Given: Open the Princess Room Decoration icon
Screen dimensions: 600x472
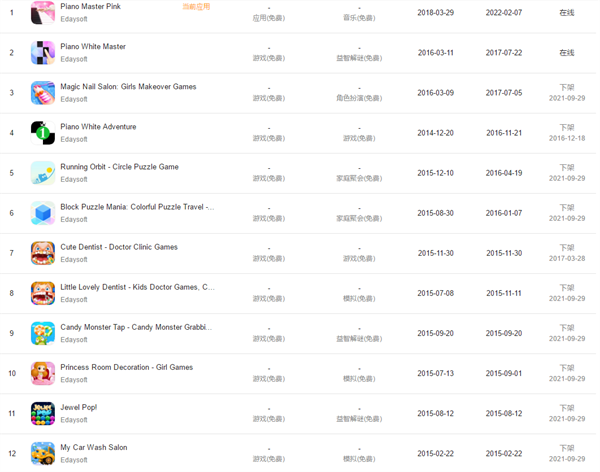Looking at the screenshot, I should 43,373.
